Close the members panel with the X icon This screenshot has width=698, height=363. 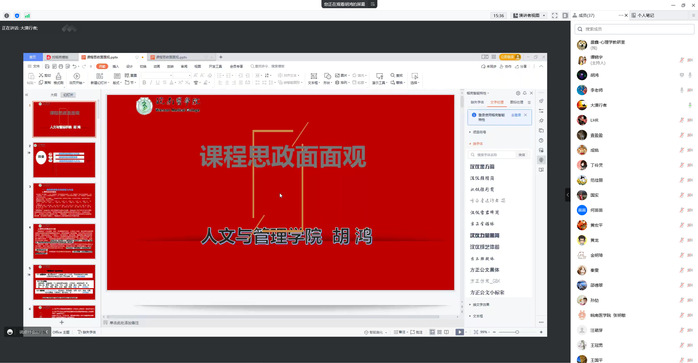pyautogui.click(x=626, y=15)
